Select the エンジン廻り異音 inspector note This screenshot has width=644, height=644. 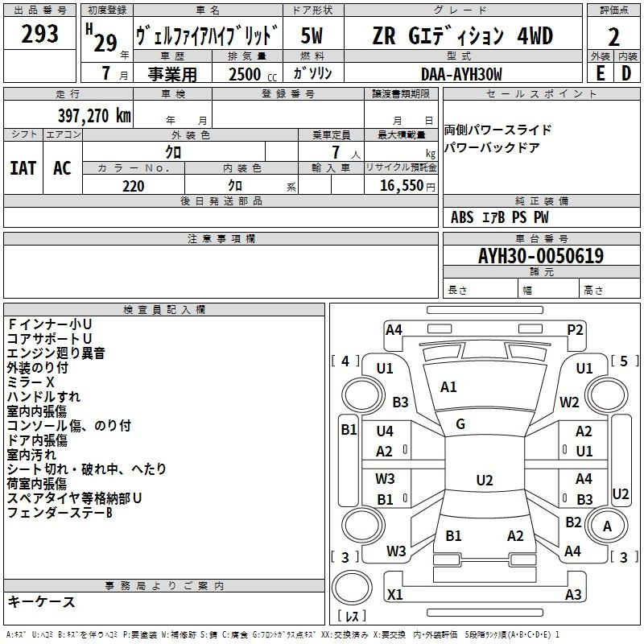point(56,353)
